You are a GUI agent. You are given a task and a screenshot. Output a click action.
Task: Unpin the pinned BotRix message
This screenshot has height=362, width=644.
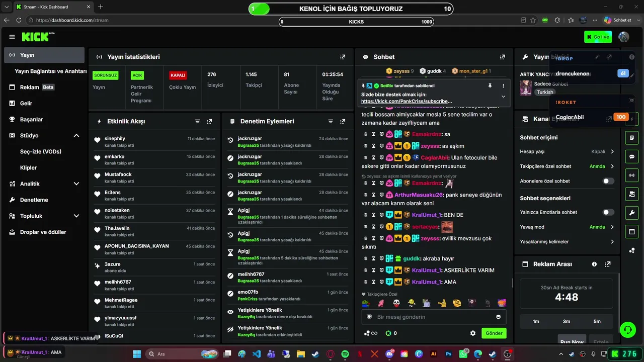pos(490,86)
